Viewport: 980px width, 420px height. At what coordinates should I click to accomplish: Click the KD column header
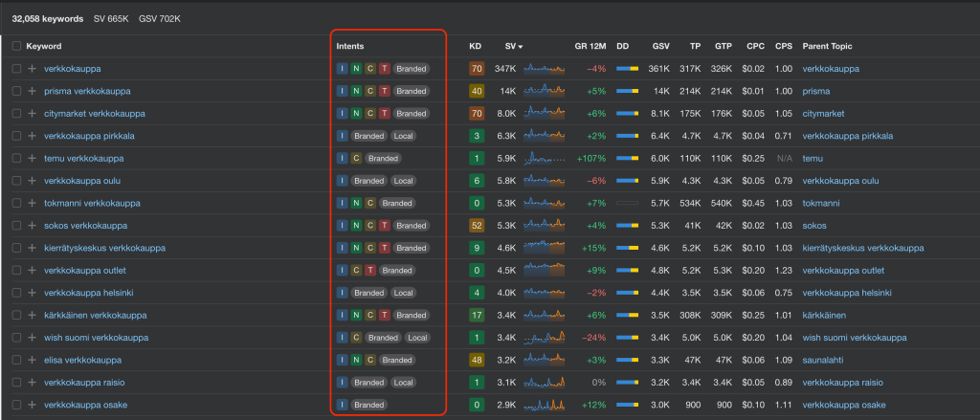[x=475, y=46]
